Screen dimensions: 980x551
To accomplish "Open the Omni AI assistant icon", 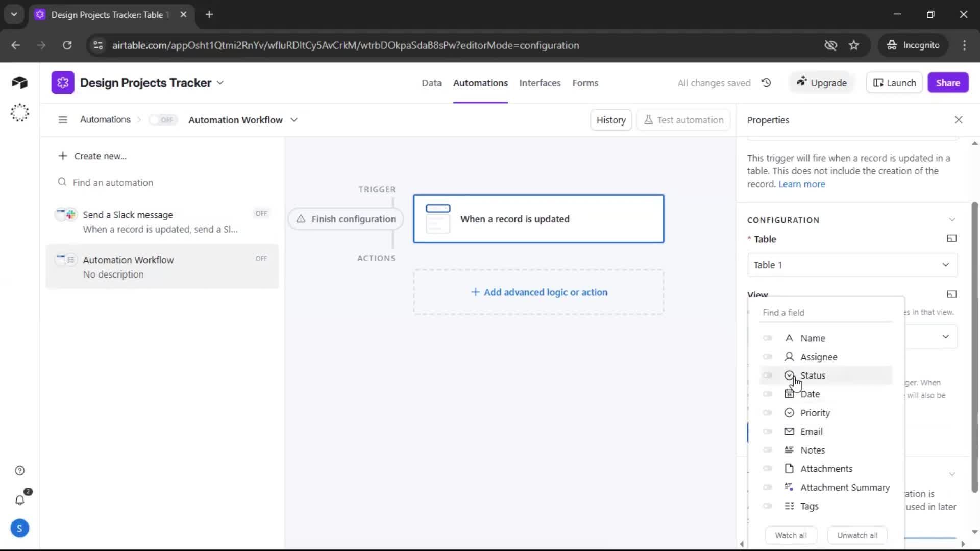I will point(19,112).
